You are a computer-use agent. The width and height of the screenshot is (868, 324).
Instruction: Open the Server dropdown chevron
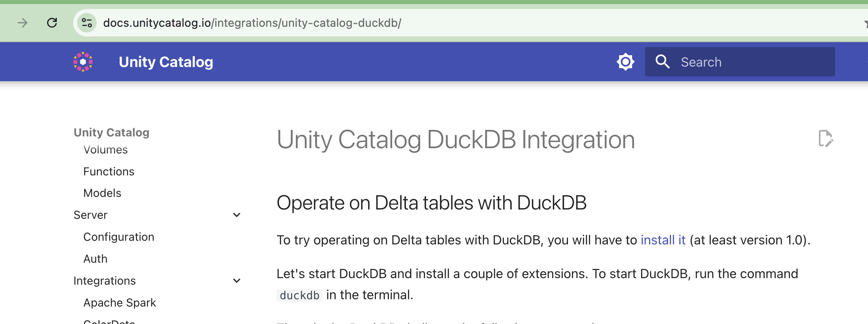tap(237, 214)
